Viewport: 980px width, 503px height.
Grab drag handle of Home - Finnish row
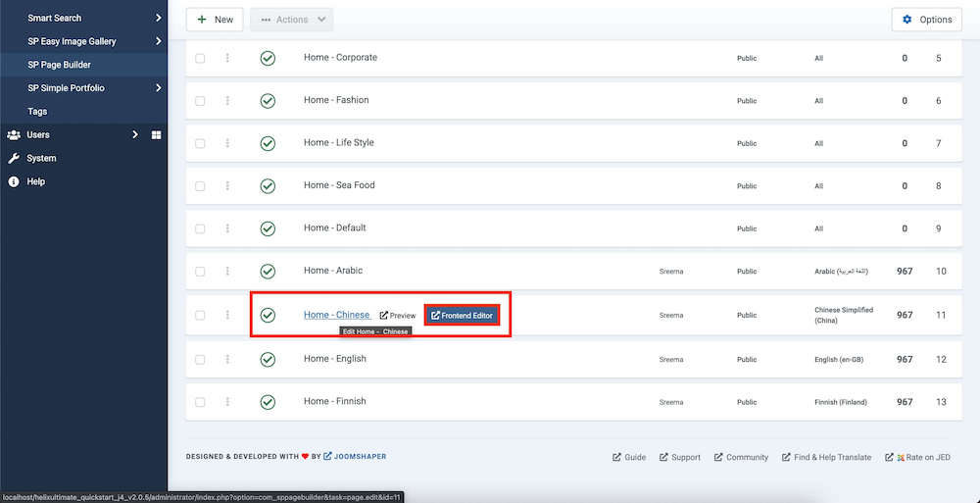227,402
